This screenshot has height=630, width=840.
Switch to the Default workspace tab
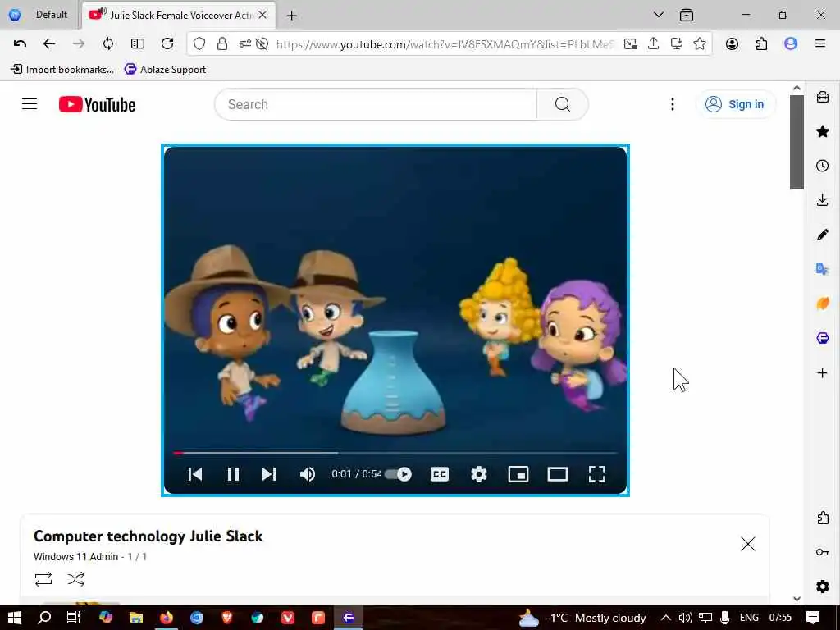pyautogui.click(x=40, y=15)
